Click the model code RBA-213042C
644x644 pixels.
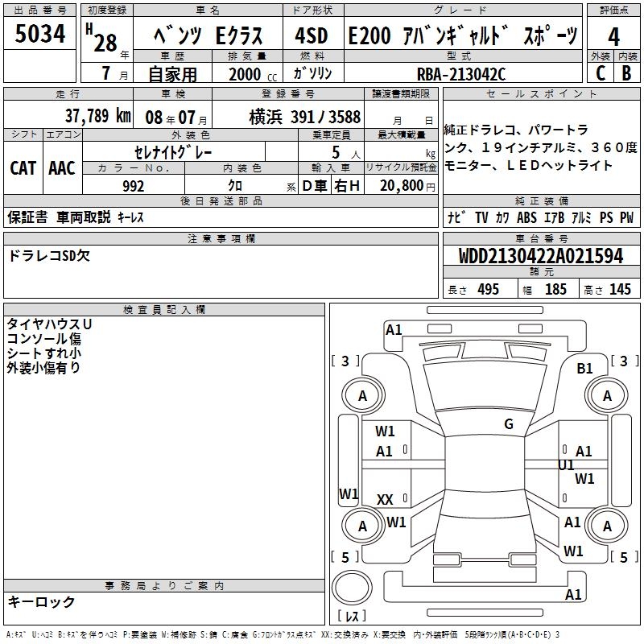[x=461, y=75]
